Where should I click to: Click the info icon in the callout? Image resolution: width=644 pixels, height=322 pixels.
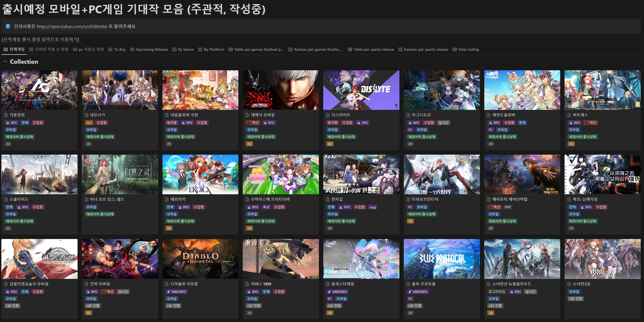click(8, 26)
